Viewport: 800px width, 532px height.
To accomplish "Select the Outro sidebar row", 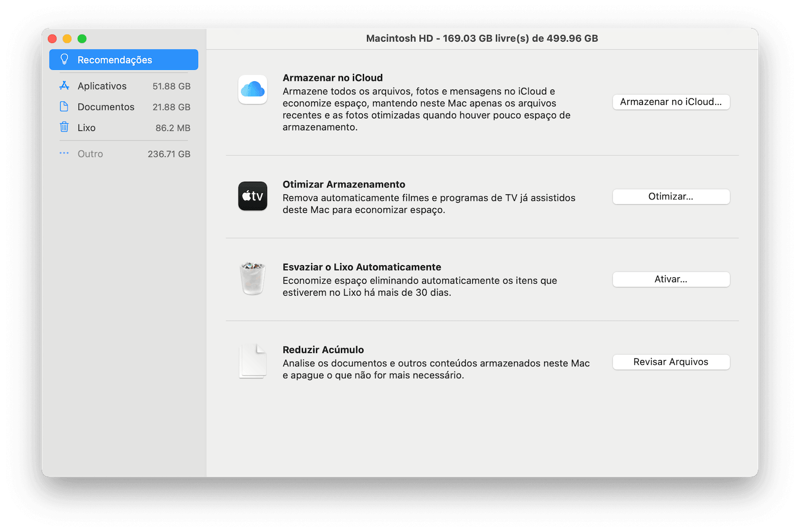I will click(123, 154).
